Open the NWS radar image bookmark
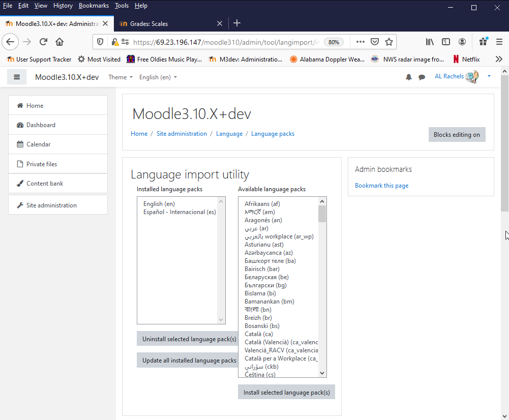The height and width of the screenshot is (420, 509). [x=407, y=59]
